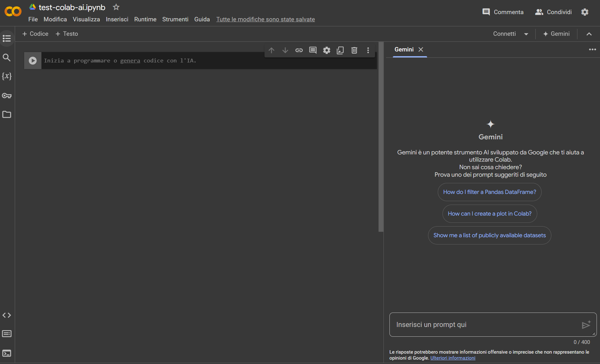Image resolution: width=600 pixels, height=364 pixels.
Task: Open notebook settings gear at top right
Action: (x=585, y=12)
